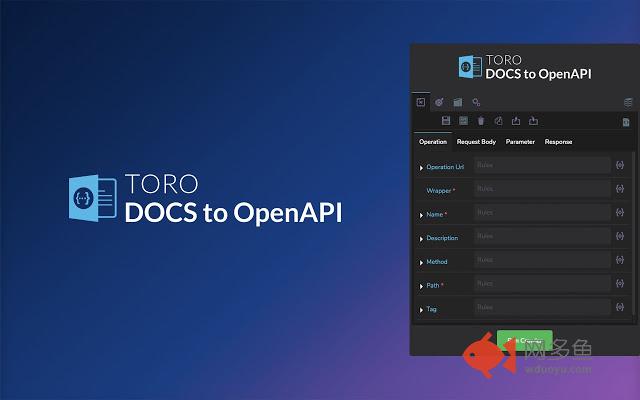Focus the Wrapper rules field

point(542,189)
